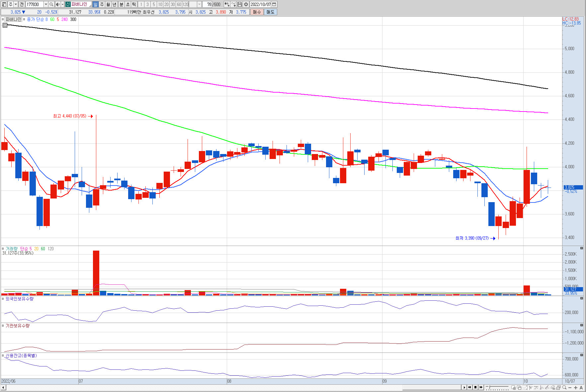This screenshot has height=392, width=586.
Task: Click the chart image copy icon at bottom
Action: (x=558, y=387)
